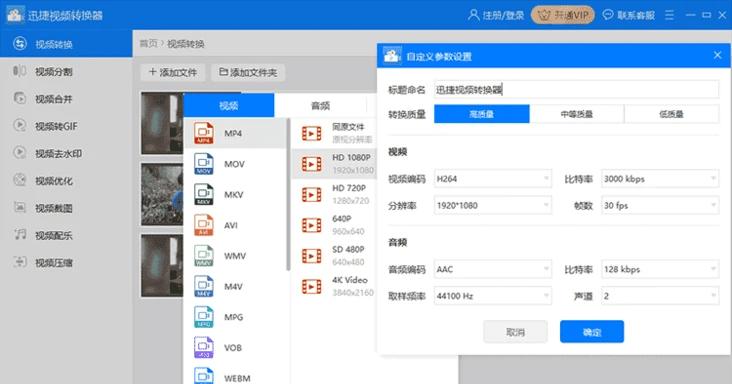Click the 注册/登录 user icon
This screenshot has height=384, width=732.
point(473,15)
